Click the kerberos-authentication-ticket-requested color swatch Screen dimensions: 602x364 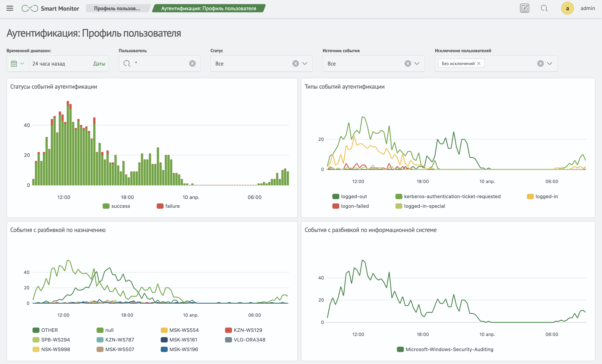pos(398,196)
